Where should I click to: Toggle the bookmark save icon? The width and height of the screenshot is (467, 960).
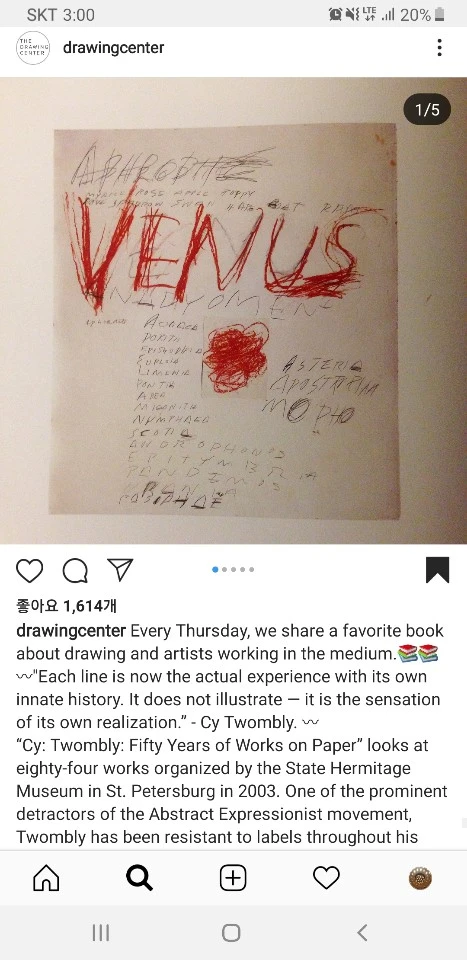point(437,570)
